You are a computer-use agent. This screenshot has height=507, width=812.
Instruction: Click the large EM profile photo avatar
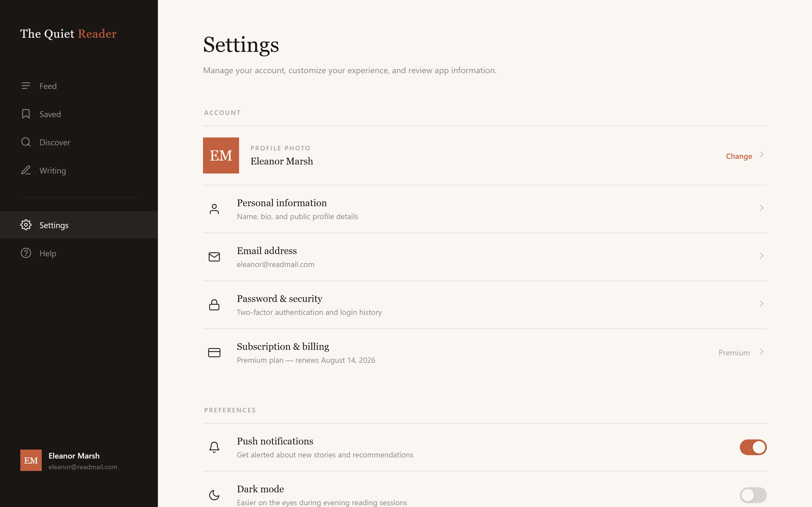(x=221, y=155)
